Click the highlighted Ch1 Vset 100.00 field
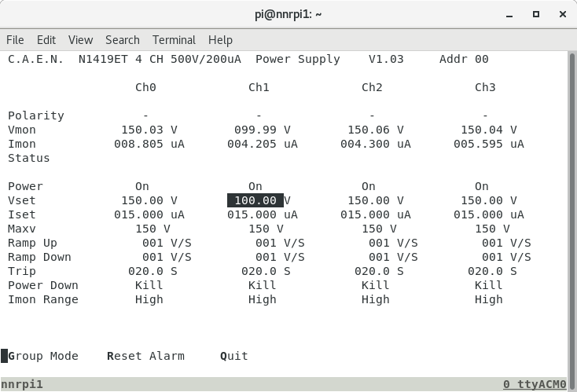The width and height of the screenshot is (577, 392). pyautogui.click(x=255, y=200)
